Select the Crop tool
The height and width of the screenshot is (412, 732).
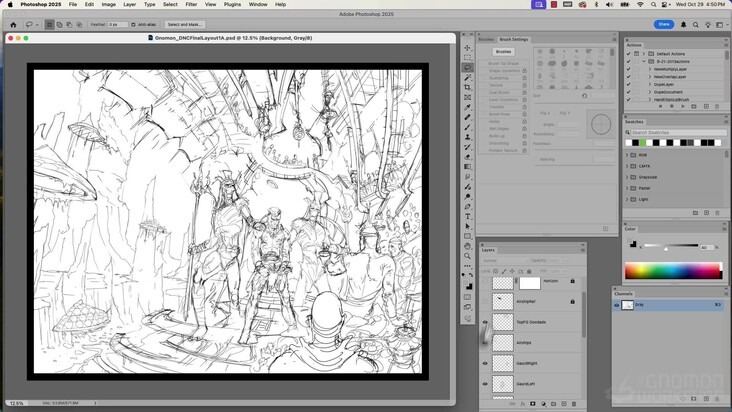(467, 87)
